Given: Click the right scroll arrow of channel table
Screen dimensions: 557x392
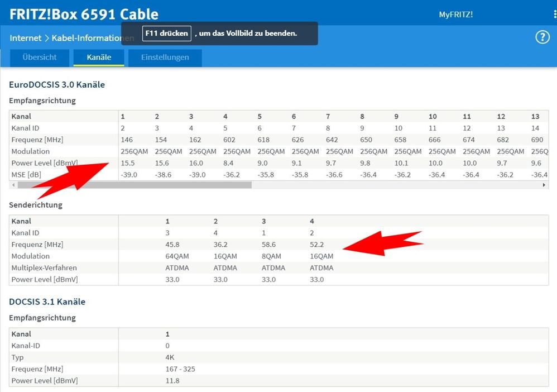Looking at the screenshot, I should pos(544,185).
